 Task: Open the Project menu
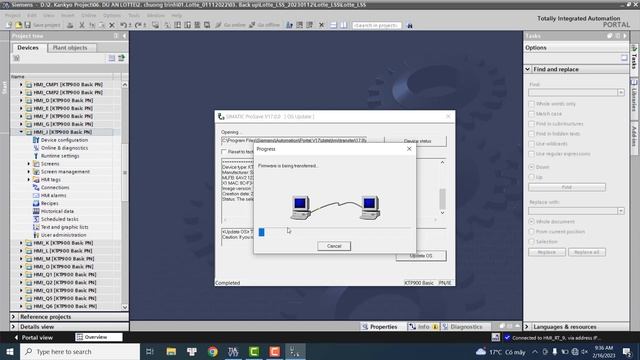pyautogui.click(x=13, y=15)
